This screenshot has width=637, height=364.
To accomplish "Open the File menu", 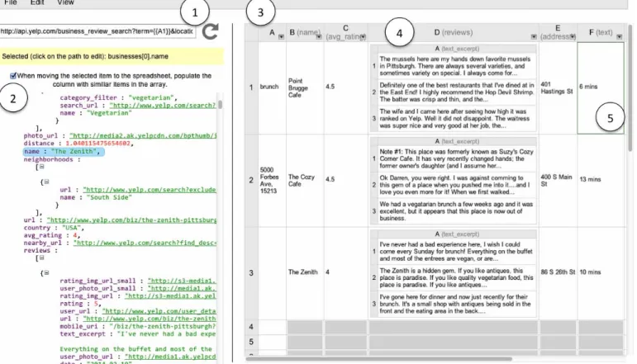I will coord(11,2).
